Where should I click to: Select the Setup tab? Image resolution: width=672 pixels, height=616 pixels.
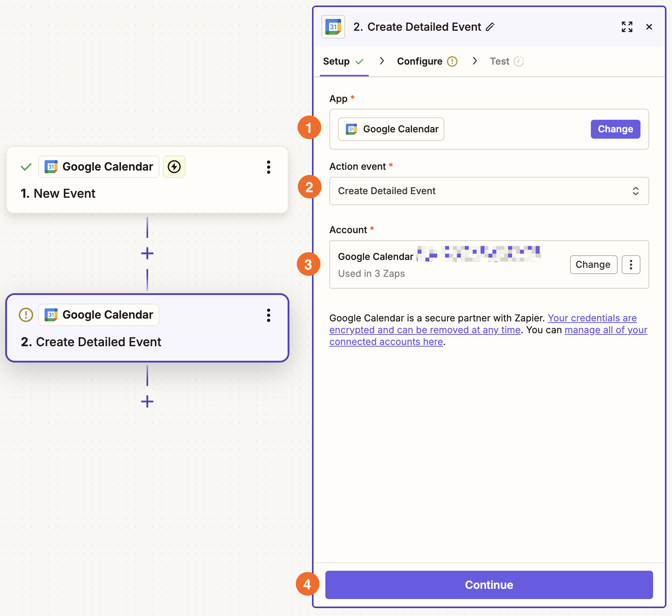[336, 61]
